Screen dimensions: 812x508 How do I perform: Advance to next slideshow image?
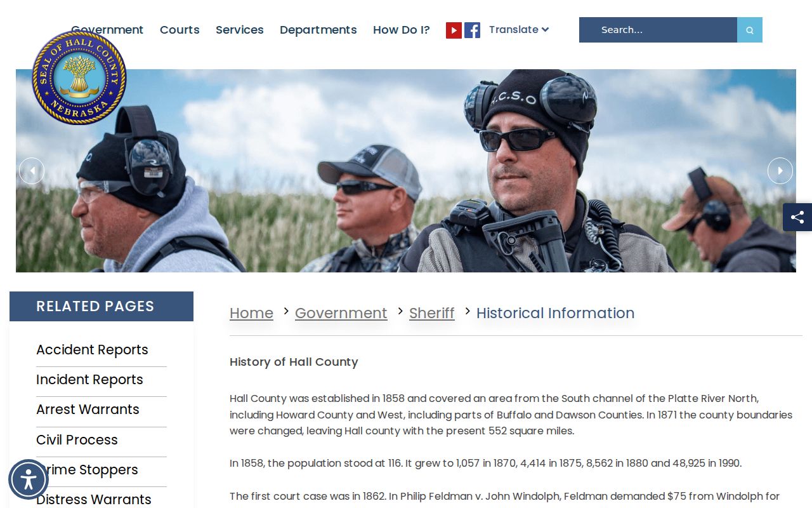[780, 171]
